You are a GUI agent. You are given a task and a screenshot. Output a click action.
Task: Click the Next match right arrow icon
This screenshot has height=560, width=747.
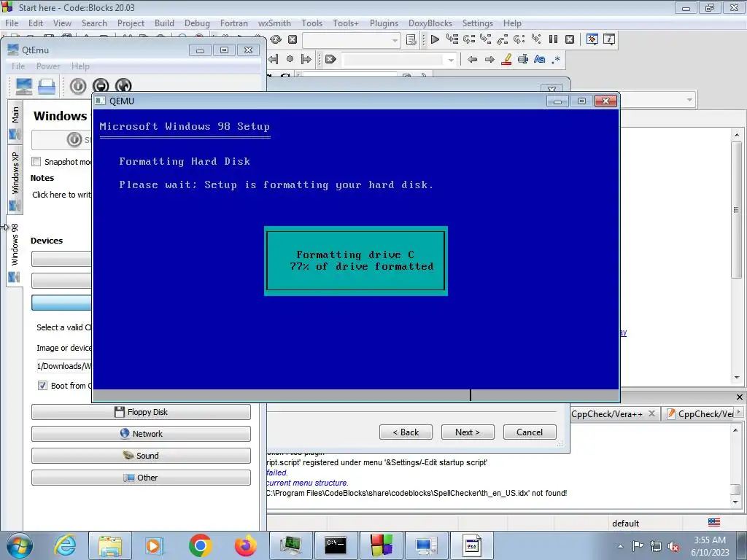tap(489, 60)
